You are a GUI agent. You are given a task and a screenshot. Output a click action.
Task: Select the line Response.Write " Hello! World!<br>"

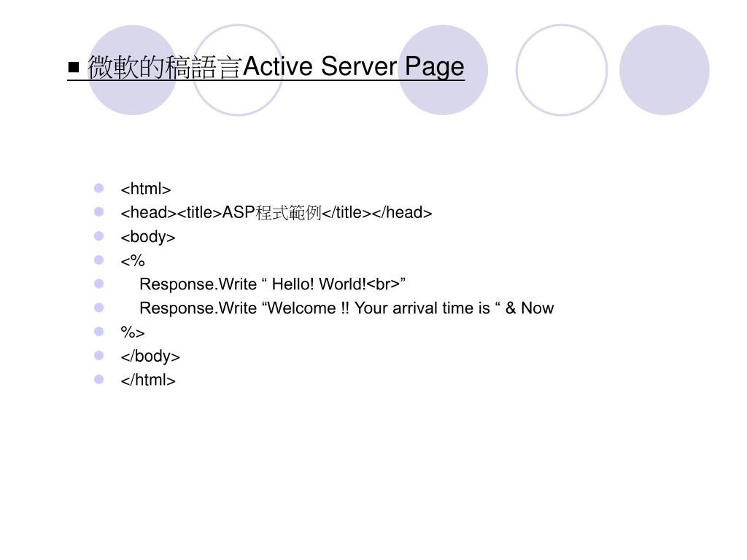(x=273, y=284)
